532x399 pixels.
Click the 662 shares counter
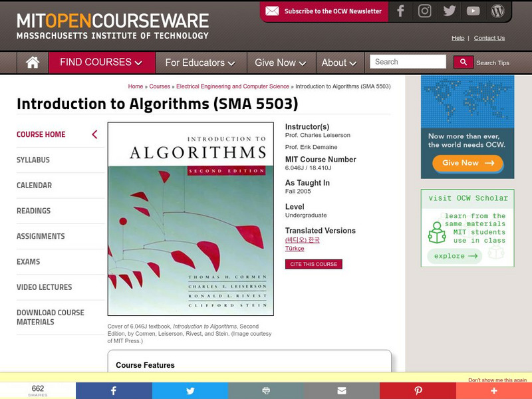tap(38, 390)
